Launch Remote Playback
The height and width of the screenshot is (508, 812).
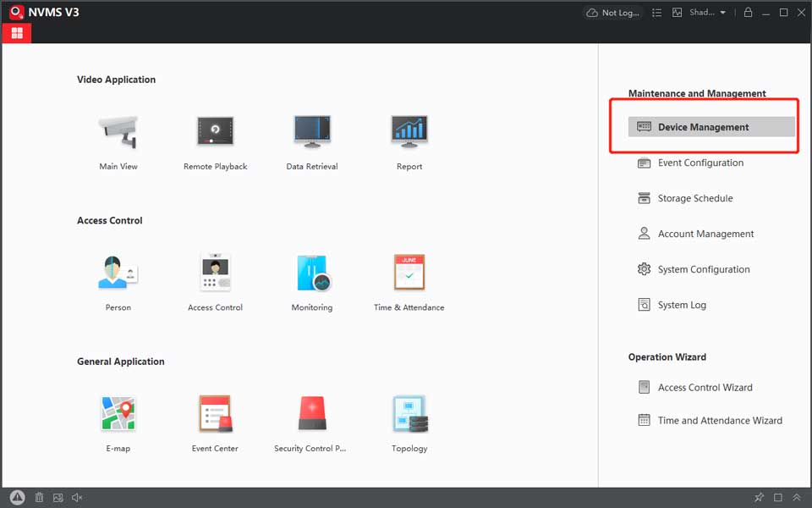(x=215, y=132)
